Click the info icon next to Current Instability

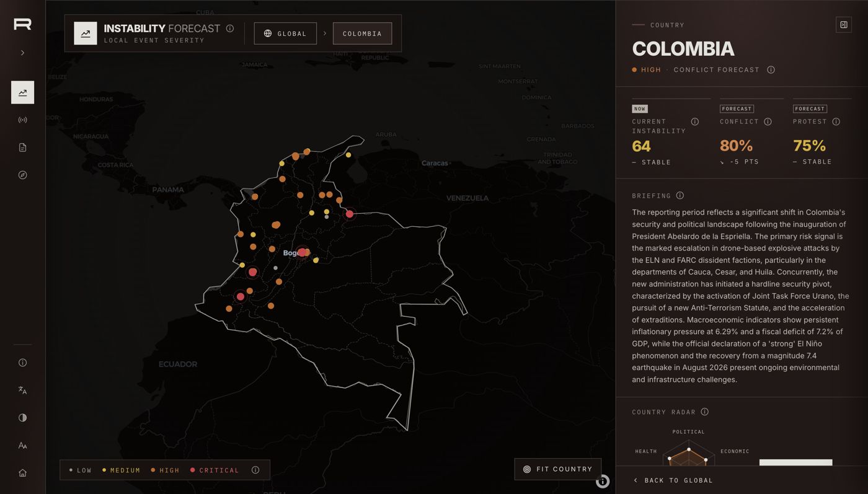point(695,122)
